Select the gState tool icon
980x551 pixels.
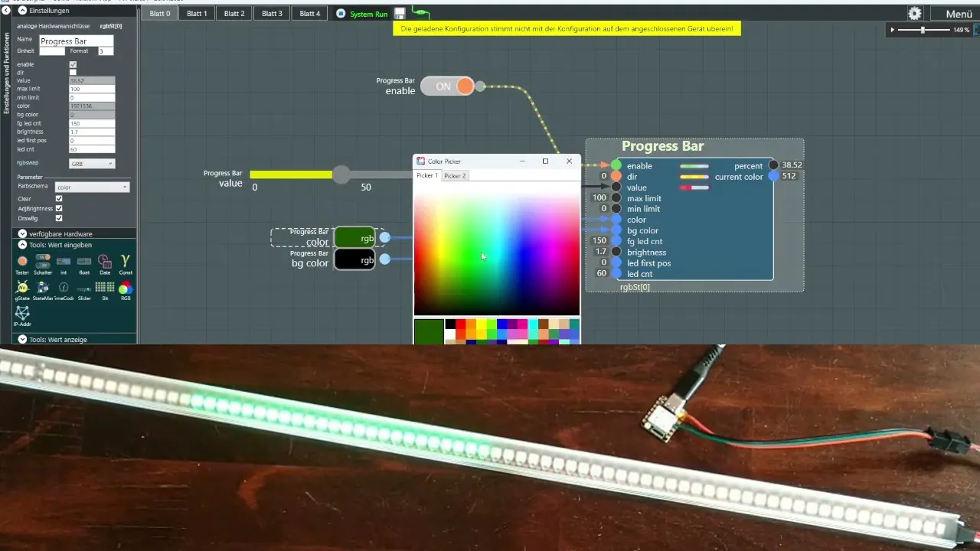22,290
